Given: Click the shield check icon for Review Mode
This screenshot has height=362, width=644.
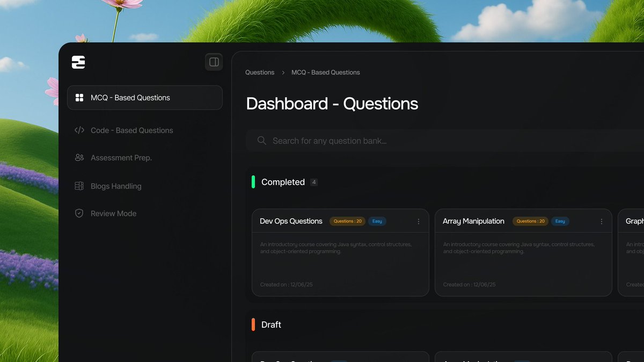Looking at the screenshot, I should 79,213.
